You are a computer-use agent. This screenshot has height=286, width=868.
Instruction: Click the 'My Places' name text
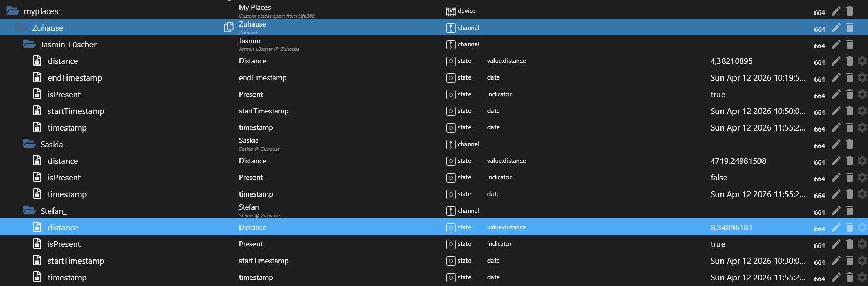[x=255, y=7]
